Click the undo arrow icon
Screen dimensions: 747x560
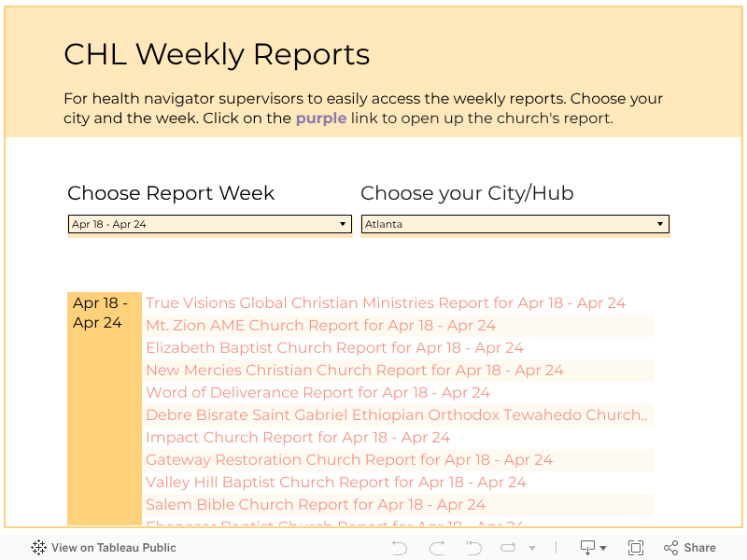click(400, 548)
